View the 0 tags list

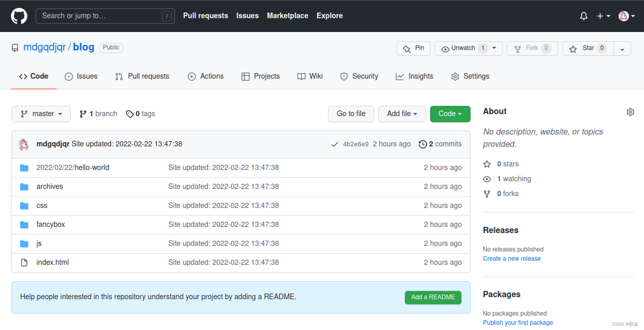click(x=140, y=114)
